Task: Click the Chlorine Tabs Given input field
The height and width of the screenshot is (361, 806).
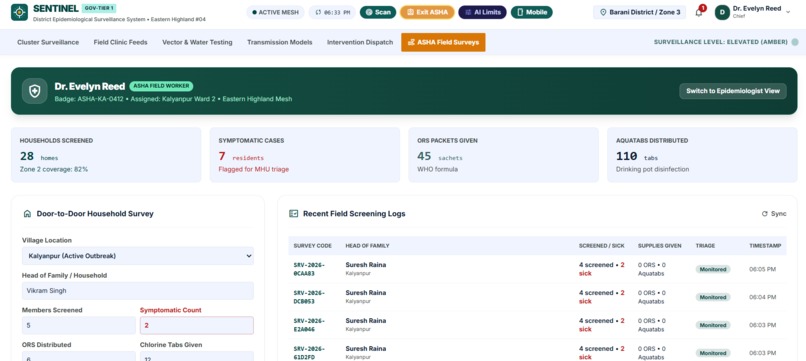Action: tap(197, 356)
